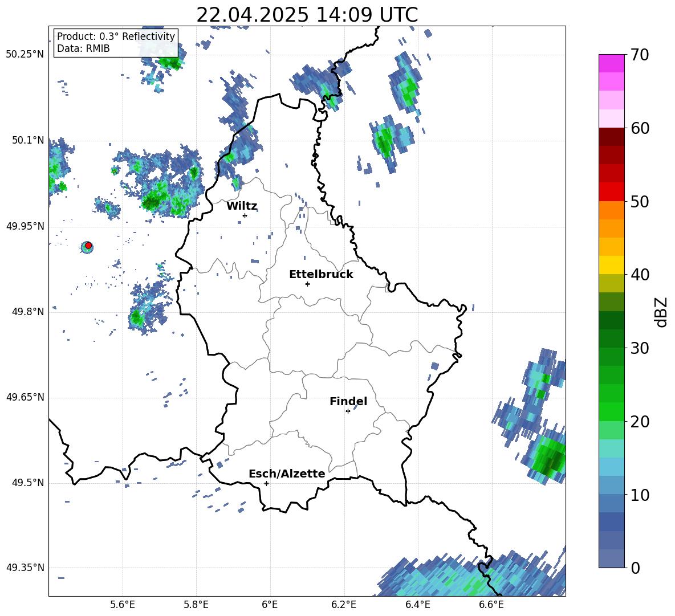
Task: Click the 6.4°E longitude label
Action: [x=417, y=605]
